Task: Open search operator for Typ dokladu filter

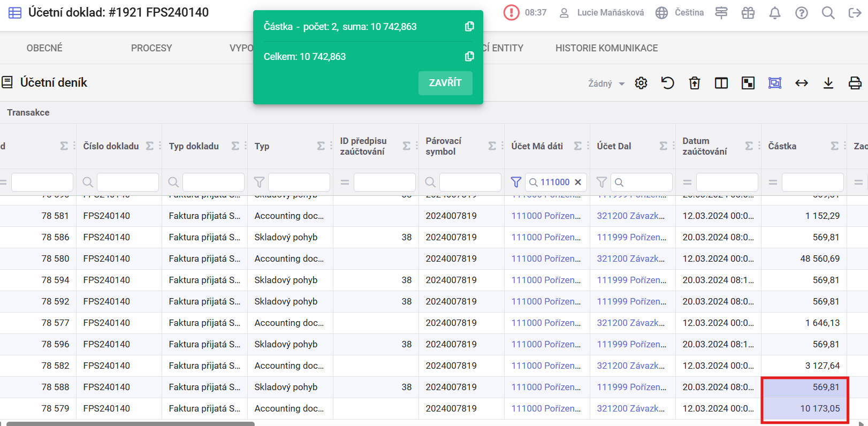Action: (173, 182)
